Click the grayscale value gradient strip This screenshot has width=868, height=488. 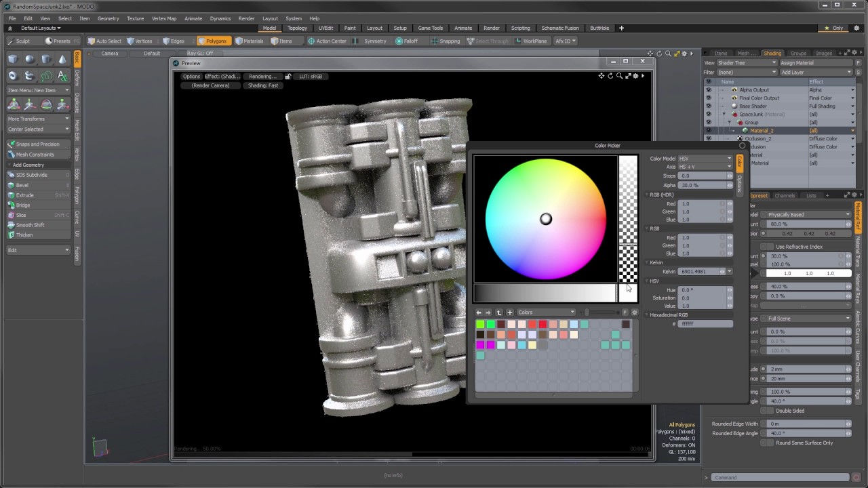point(545,293)
